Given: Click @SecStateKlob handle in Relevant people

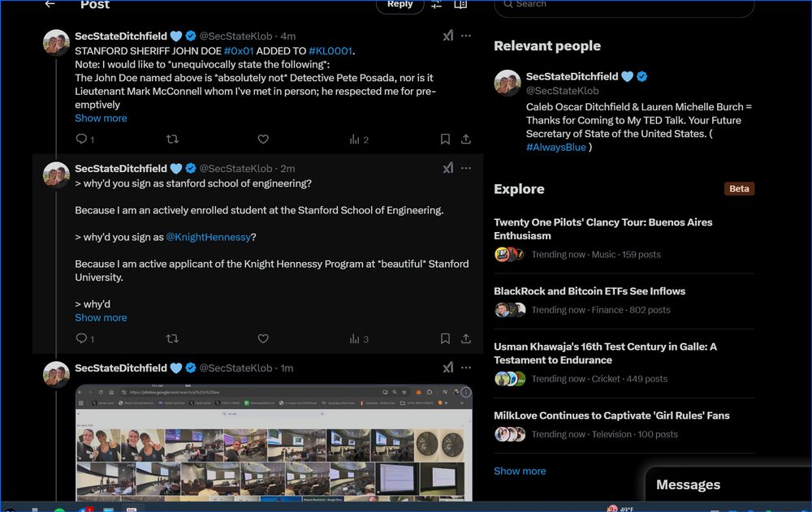Looking at the screenshot, I should point(563,91).
